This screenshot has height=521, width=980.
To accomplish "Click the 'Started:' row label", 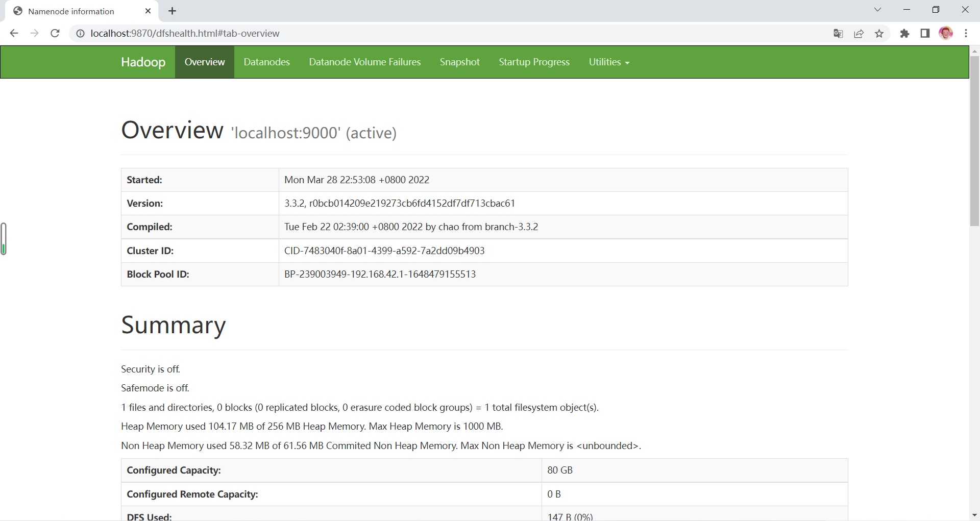I will coord(144,180).
